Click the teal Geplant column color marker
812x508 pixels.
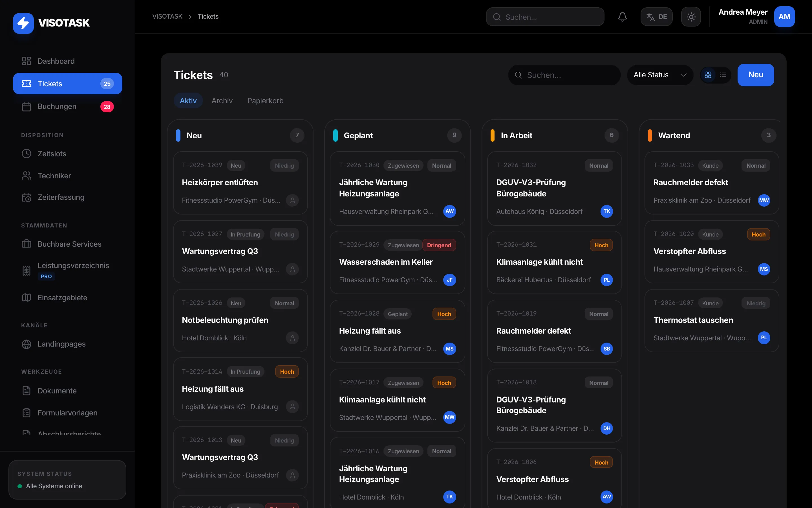[x=335, y=135]
